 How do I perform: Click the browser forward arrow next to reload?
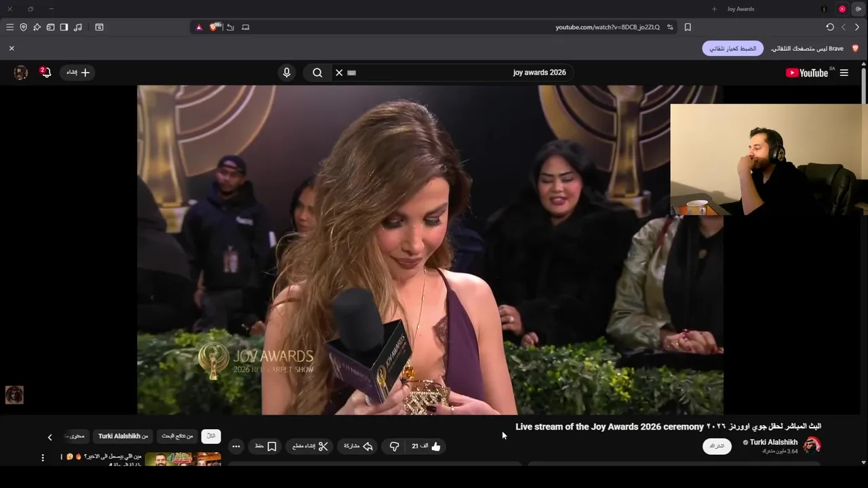pyautogui.click(x=844, y=27)
